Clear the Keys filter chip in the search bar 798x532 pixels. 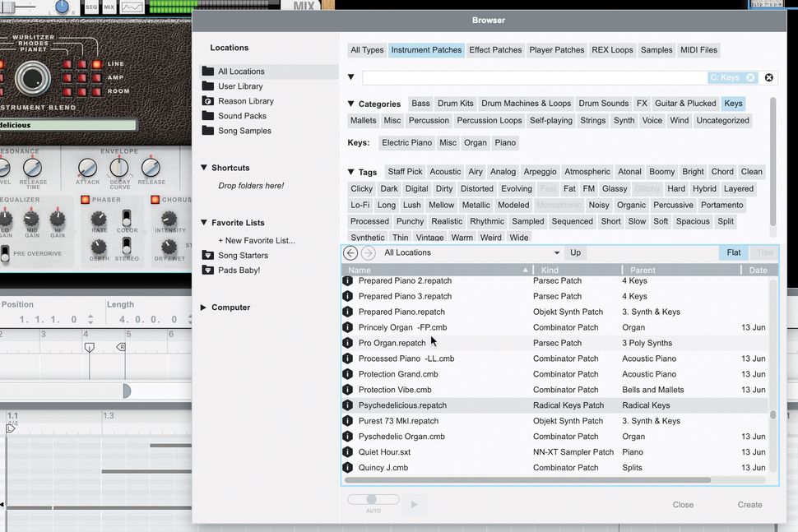click(x=750, y=76)
